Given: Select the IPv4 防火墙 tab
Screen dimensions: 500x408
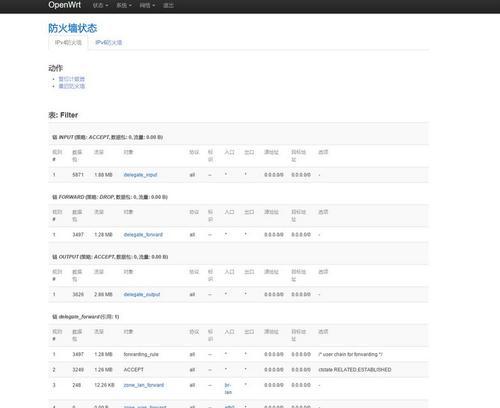Looking at the screenshot, I should pyautogui.click(x=68, y=43).
